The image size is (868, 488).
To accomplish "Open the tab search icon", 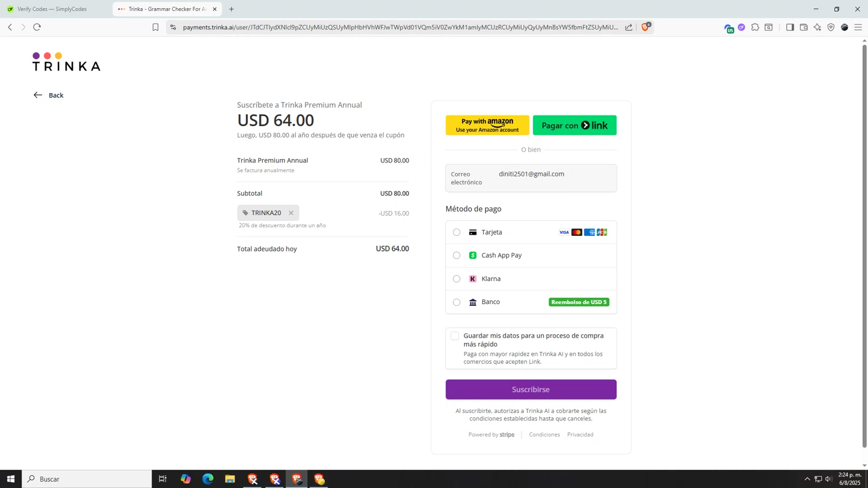I will click(768, 27).
